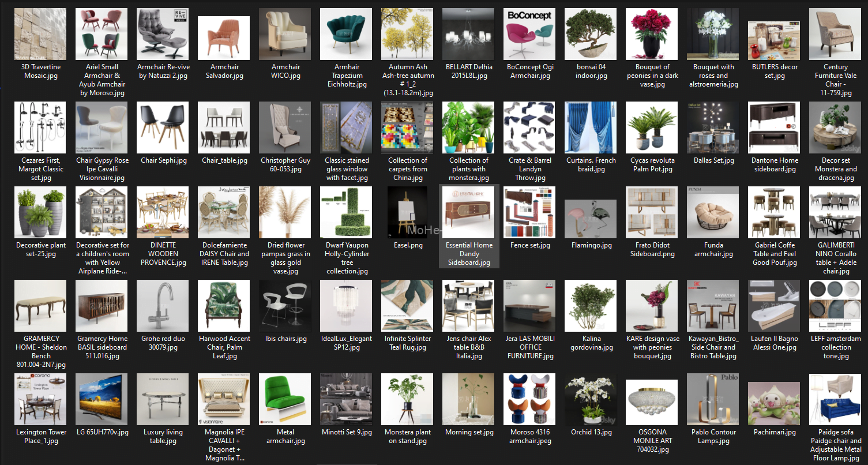Click the Metal armchair.jpg green chair thumbnail
Image resolution: width=868 pixels, height=465 pixels.
285,399
